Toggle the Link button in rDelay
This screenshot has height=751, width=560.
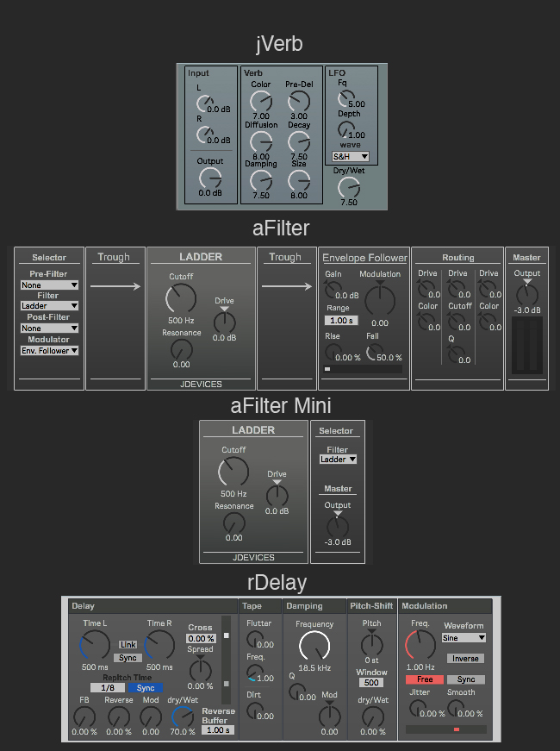click(x=128, y=645)
